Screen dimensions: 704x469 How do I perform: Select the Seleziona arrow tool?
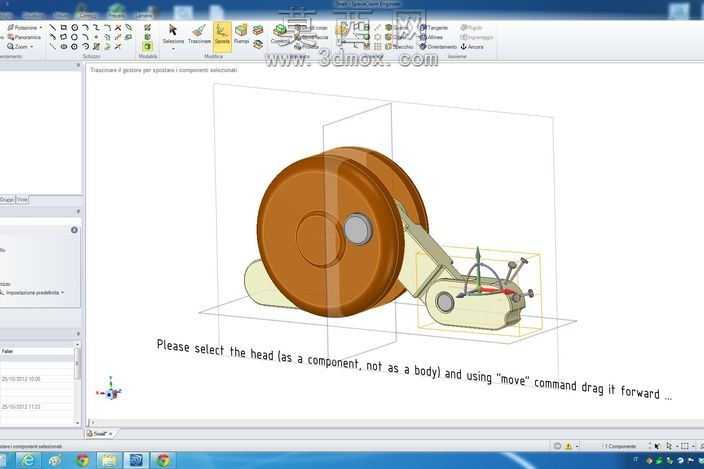173,34
